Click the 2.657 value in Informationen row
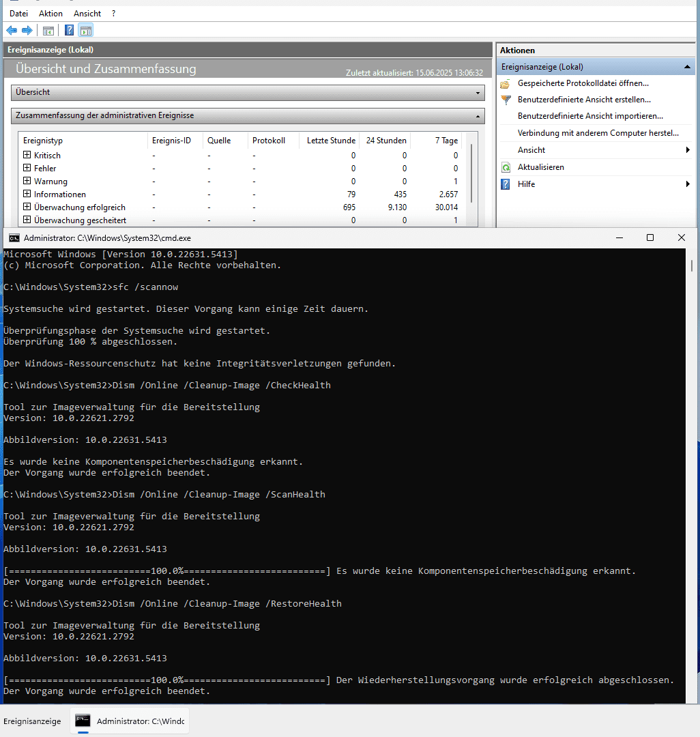This screenshot has height=737, width=700. [x=448, y=194]
